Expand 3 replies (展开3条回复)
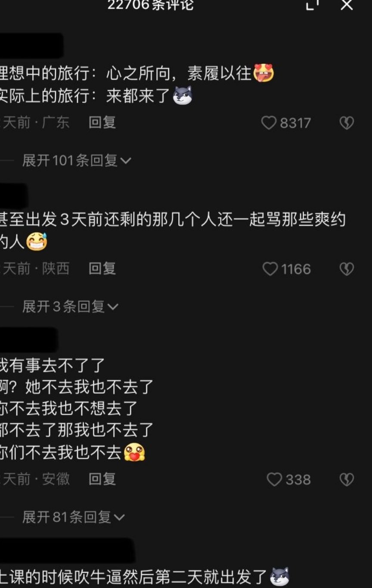372x588 pixels. tap(70, 307)
